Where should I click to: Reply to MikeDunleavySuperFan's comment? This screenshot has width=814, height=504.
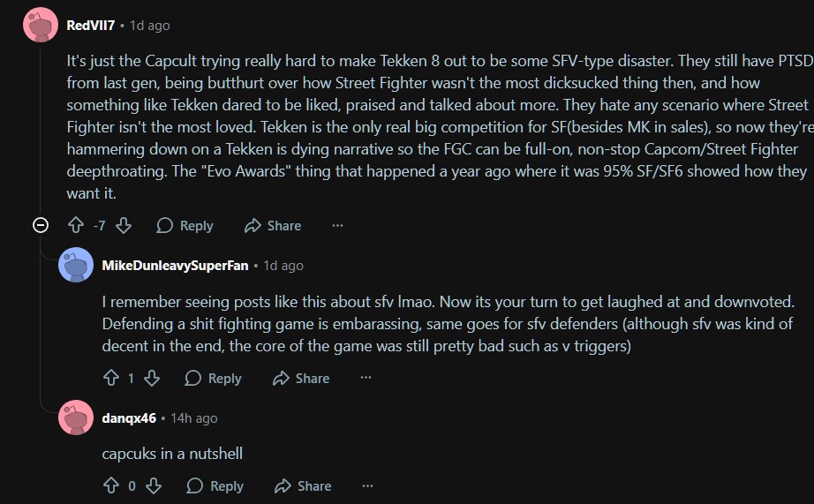point(213,378)
